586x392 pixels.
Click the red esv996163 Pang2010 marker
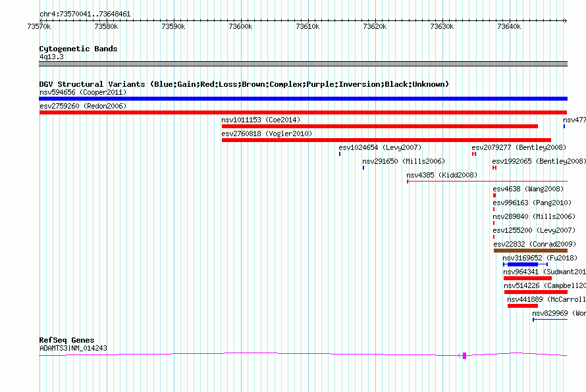494,209
